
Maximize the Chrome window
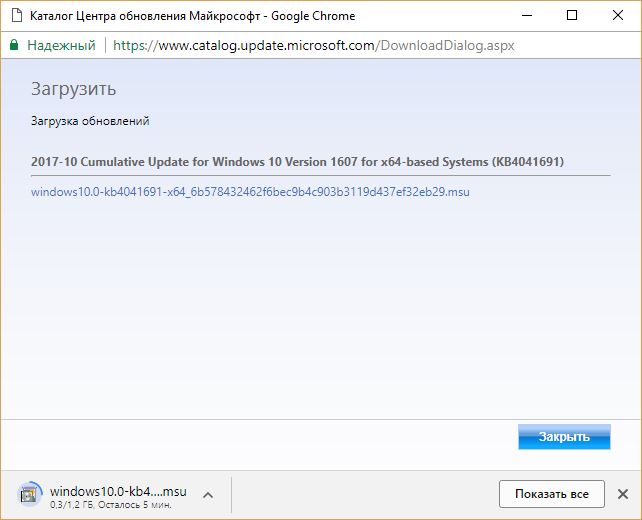click(571, 16)
